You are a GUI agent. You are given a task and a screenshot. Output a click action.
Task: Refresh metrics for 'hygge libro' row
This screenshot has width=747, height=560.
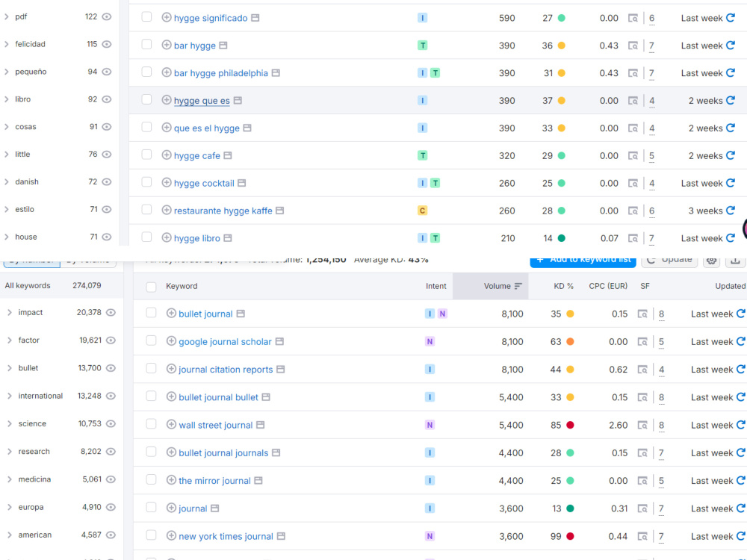click(731, 238)
